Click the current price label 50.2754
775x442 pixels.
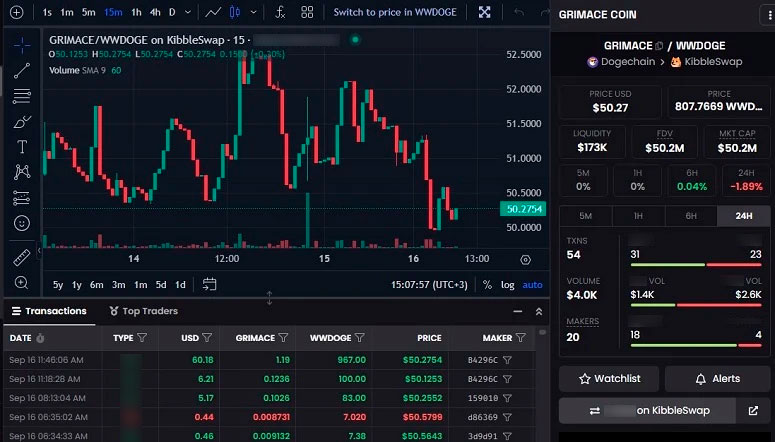coord(523,209)
